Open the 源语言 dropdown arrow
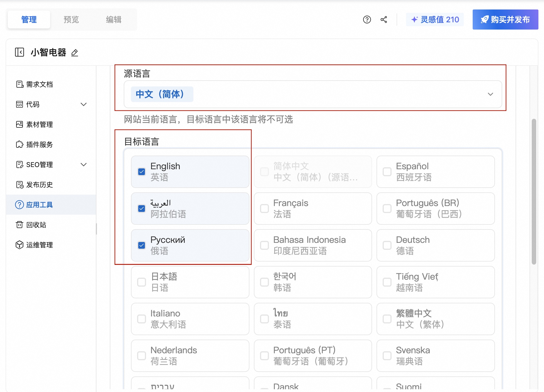544x392 pixels. click(x=490, y=94)
